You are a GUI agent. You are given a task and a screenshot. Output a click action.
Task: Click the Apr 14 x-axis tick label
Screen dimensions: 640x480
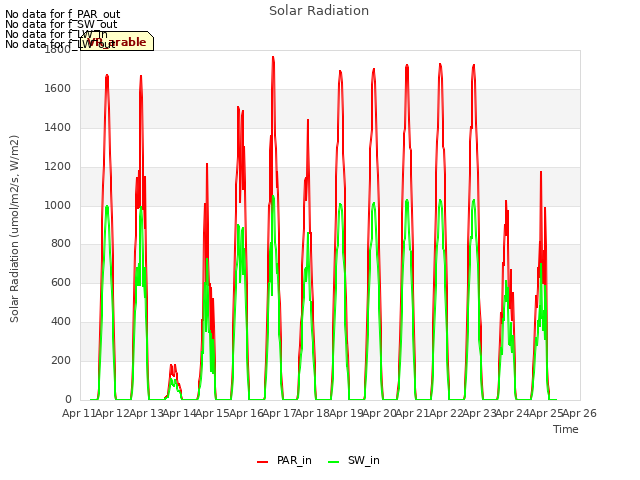179,413
